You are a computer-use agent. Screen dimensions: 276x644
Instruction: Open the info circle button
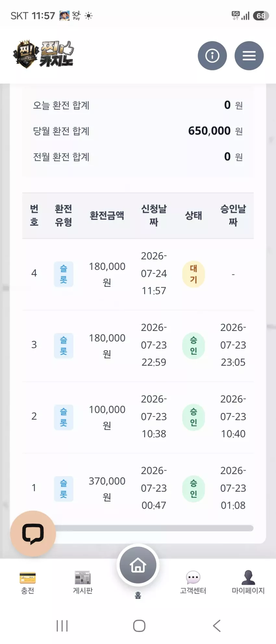pyautogui.click(x=212, y=56)
